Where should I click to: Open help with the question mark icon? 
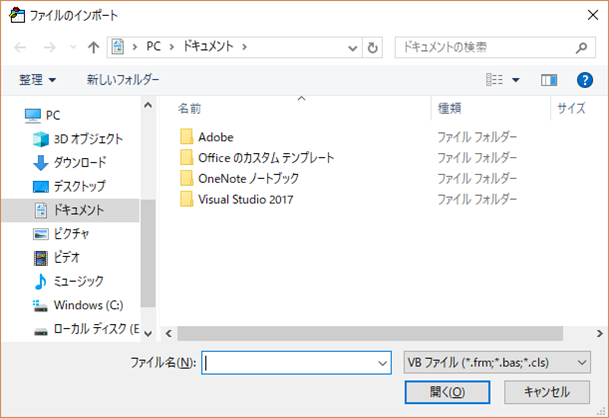click(x=585, y=80)
